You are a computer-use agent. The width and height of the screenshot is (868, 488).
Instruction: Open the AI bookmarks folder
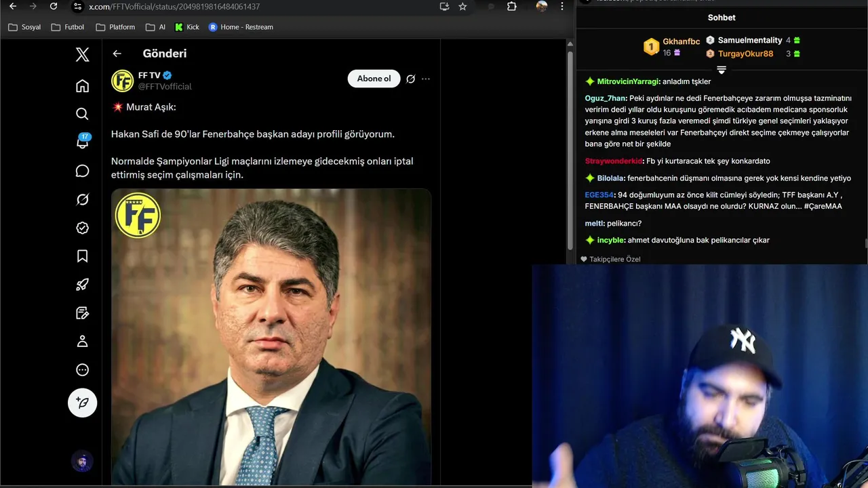[x=155, y=27]
